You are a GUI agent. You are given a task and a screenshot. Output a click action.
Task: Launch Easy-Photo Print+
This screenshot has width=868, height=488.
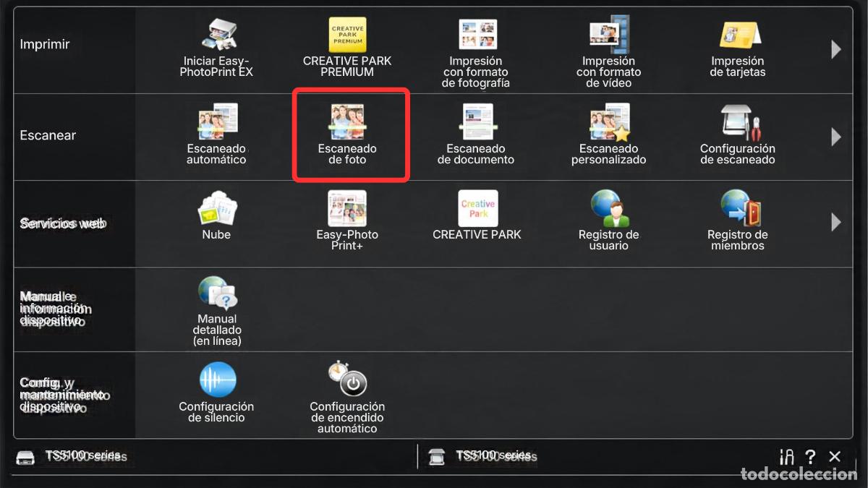click(347, 221)
